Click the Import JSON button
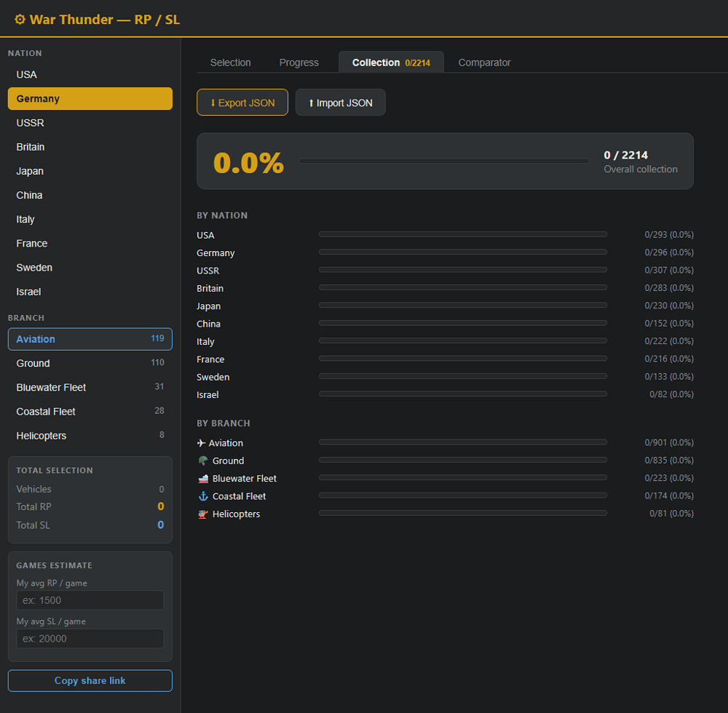The width and height of the screenshot is (728, 713). pos(340,103)
